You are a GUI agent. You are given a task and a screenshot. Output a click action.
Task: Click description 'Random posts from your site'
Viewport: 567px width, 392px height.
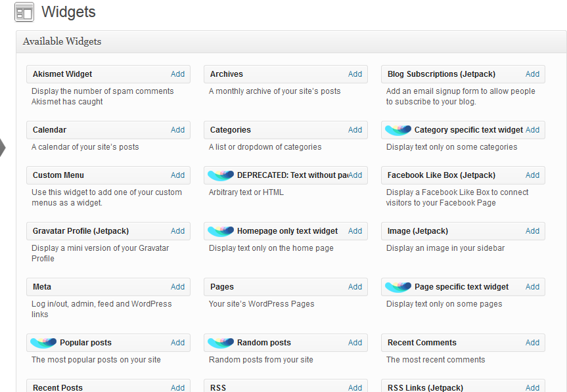click(261, 360)
